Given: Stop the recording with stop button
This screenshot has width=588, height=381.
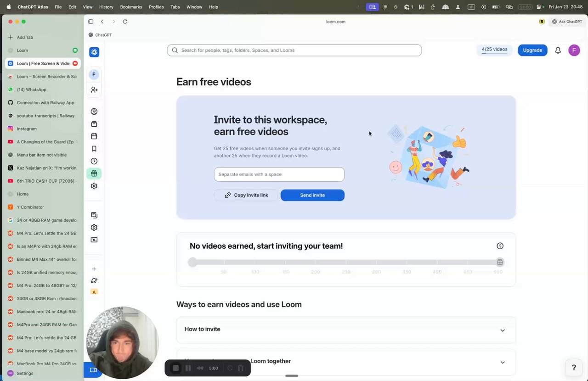Looking at the screenshot, I should click(x=175, y=368).
